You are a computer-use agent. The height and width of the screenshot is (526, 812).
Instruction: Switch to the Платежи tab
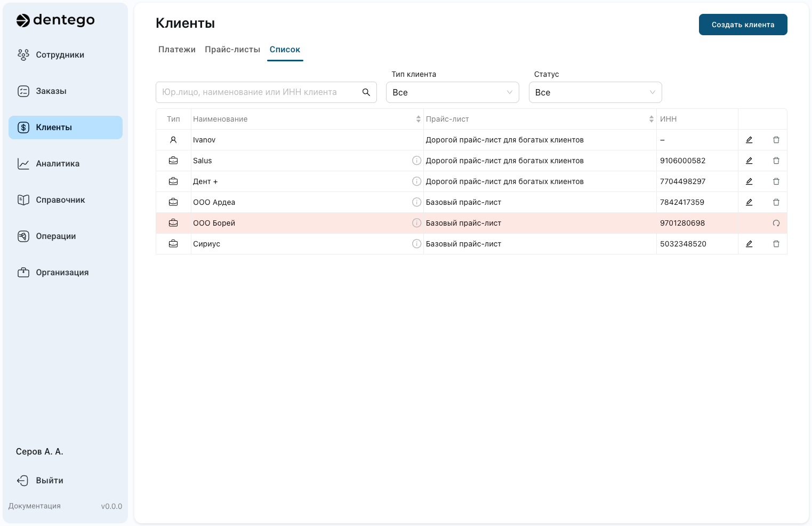[x=177, y=50]
